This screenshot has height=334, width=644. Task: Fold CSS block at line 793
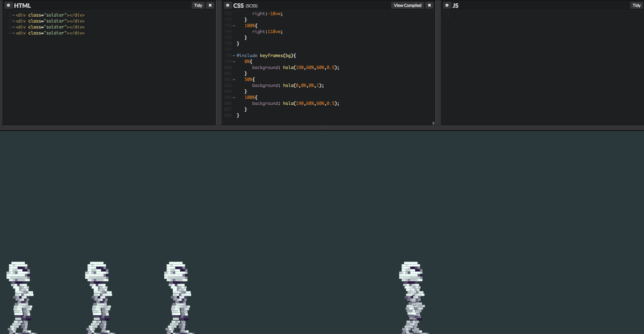[234, 26]
